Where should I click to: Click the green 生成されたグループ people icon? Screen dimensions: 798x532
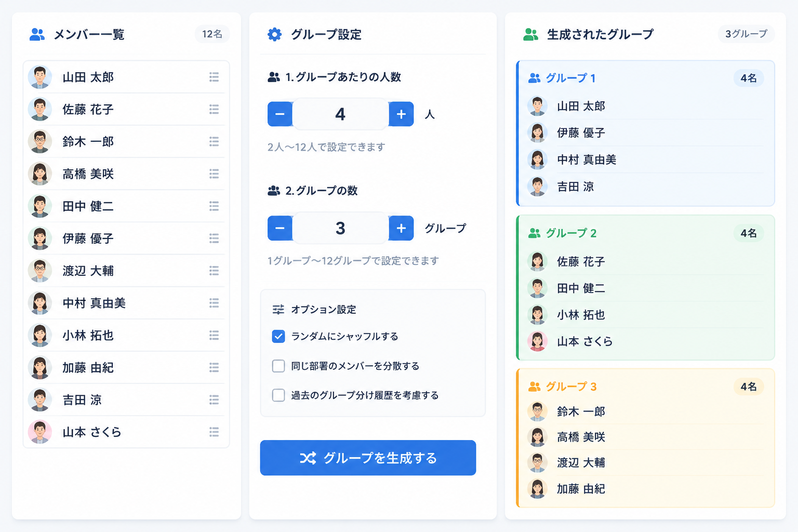click(x=530, y=35)
